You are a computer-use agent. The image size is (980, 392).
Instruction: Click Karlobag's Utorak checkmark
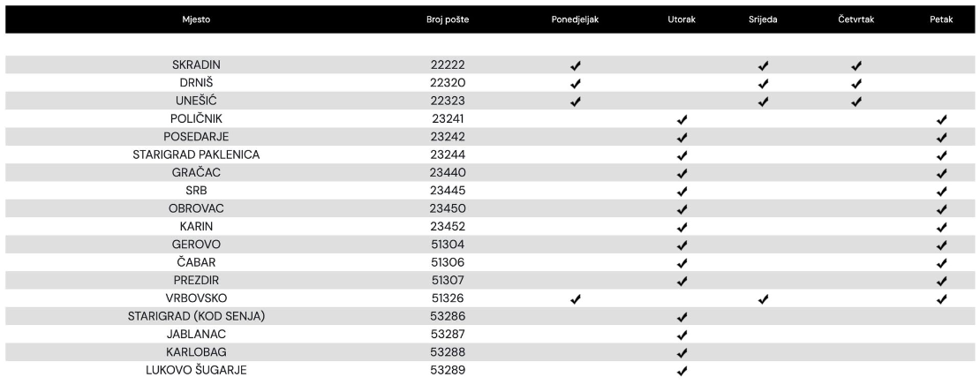(681, 353)
